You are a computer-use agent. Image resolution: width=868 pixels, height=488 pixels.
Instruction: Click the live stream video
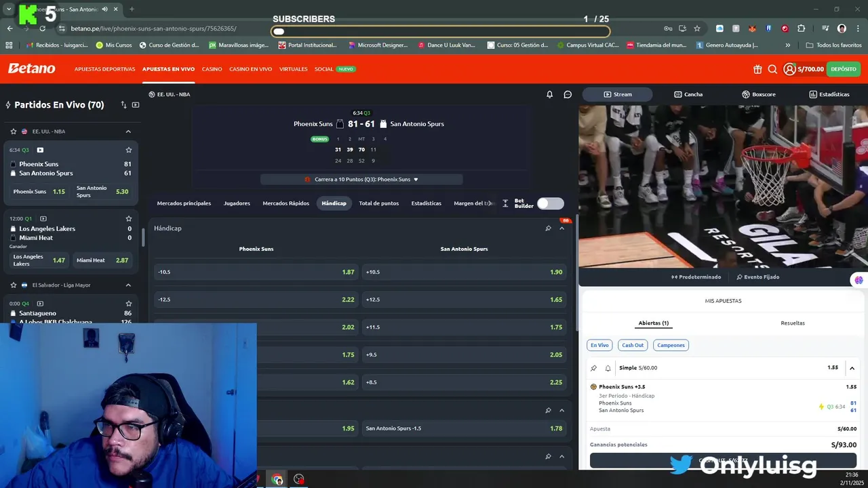(723, 186)
